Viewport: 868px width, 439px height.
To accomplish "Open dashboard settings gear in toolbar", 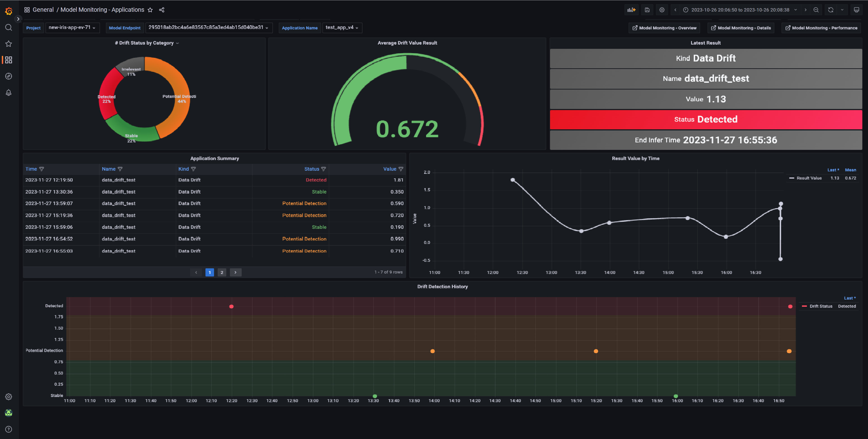I will pyautogui.click(x=662, y=10).
